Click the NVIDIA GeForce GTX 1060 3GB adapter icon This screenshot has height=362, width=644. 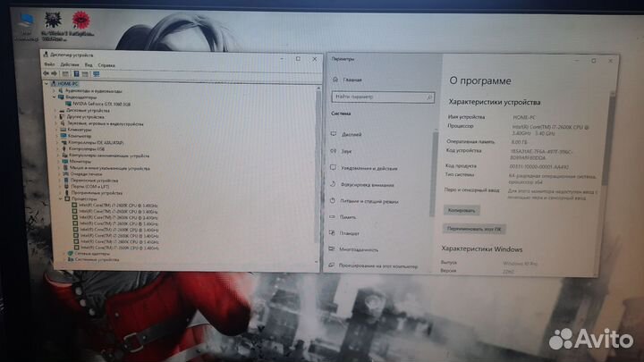coord(68,104)
